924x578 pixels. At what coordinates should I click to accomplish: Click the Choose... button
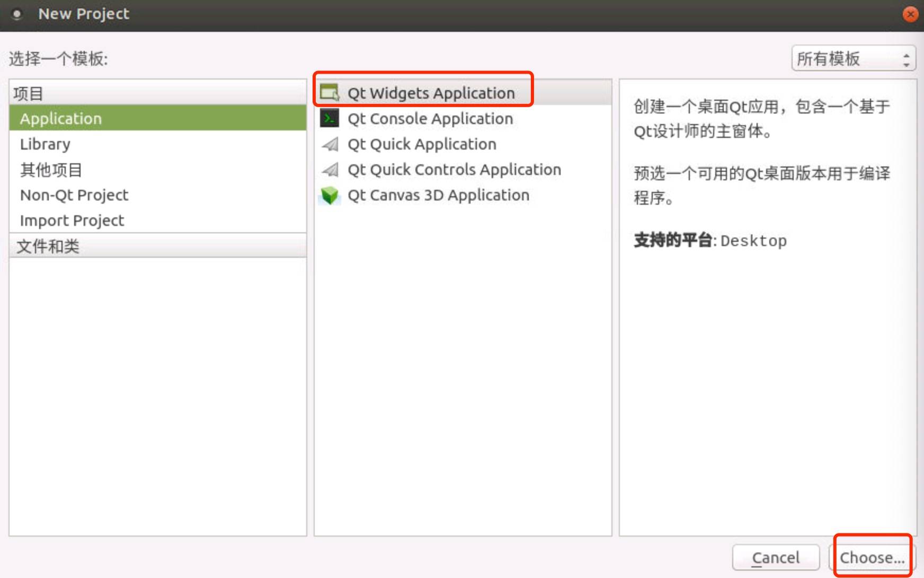point(872,557)
